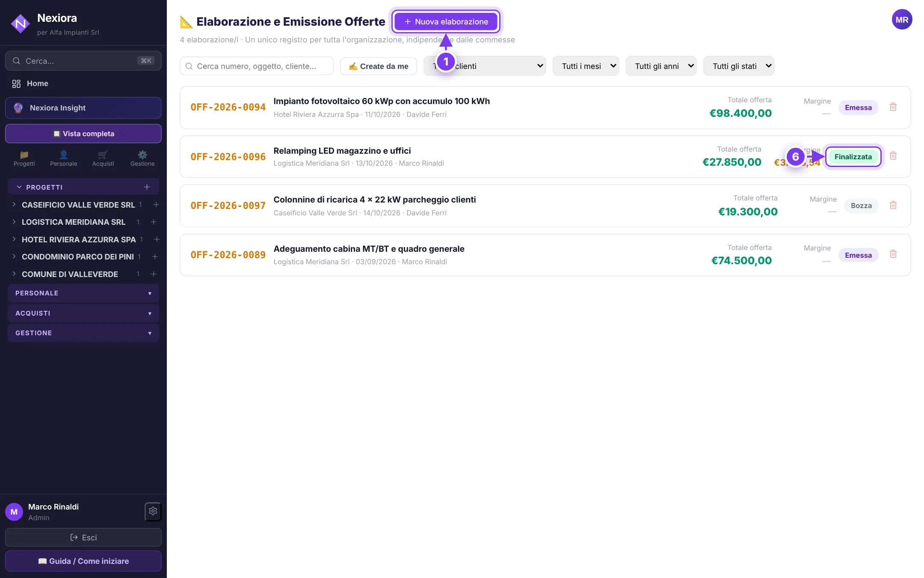
Task: Delete offer OFF-2026-0094 with trash icon
Action: [x=893, y=107]
